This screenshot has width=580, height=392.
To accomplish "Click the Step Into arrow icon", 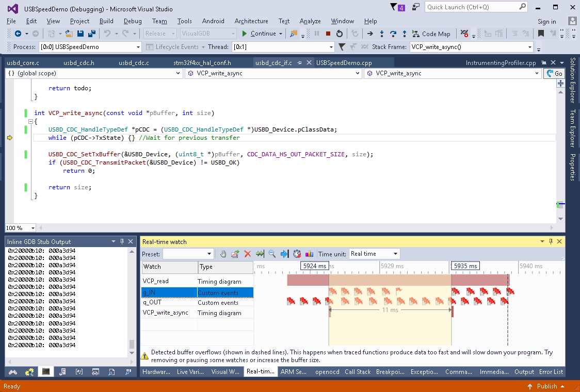I will [382, 34].
